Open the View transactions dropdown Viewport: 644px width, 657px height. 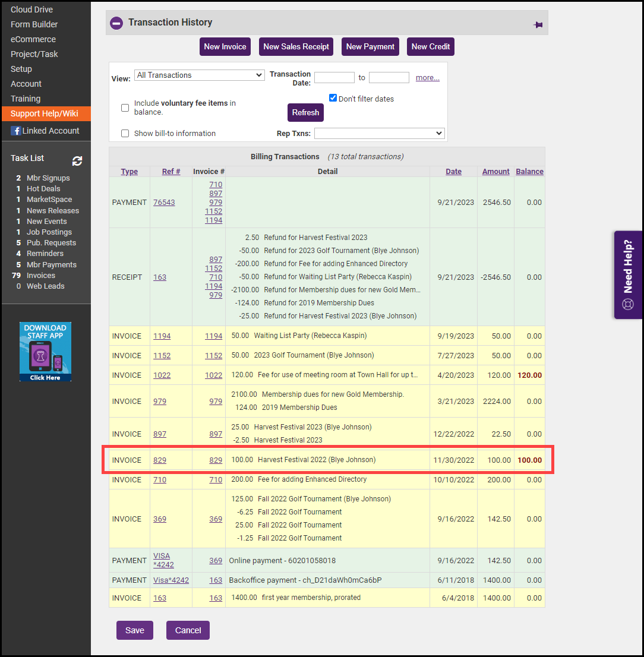pos(199,75)
